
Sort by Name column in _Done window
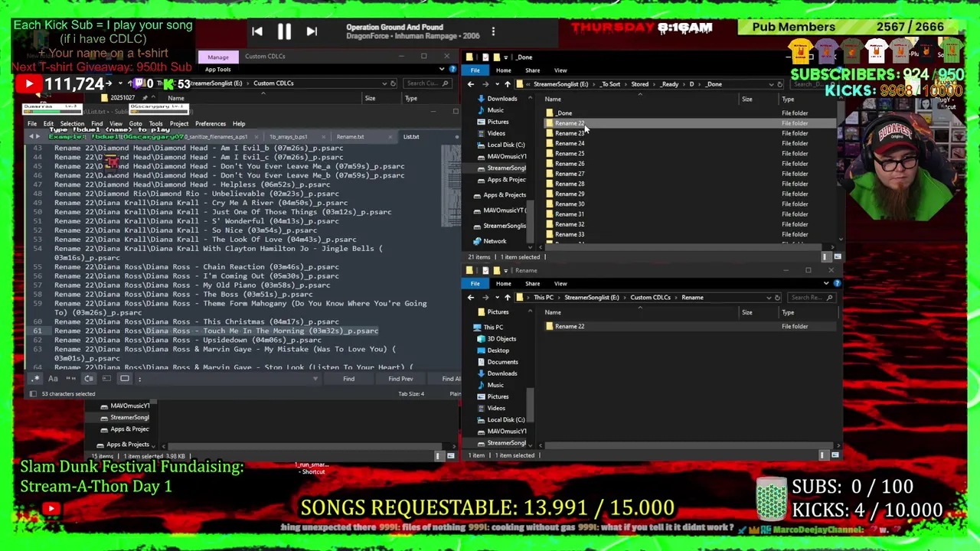[552, 99]
